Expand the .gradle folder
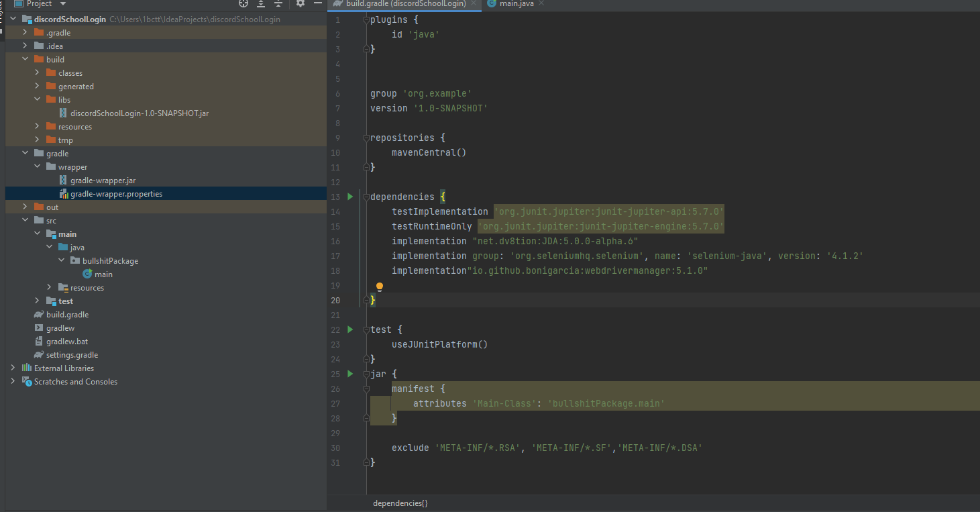980x512 pixels. click(x=25, y=33)
